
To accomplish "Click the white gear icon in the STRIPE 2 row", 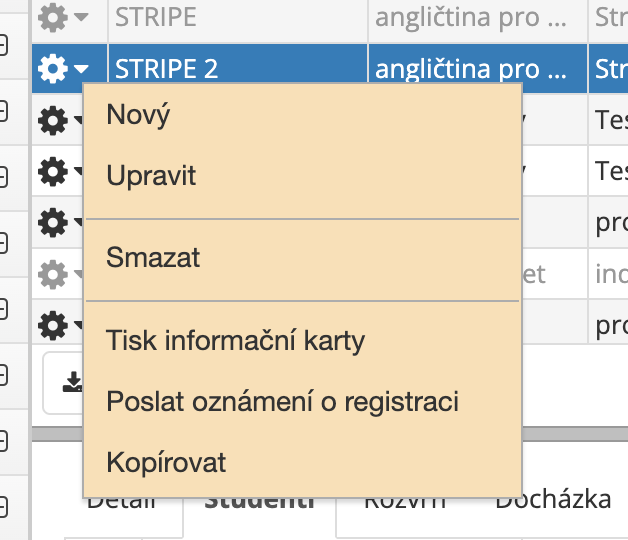I will coord(52,69).
